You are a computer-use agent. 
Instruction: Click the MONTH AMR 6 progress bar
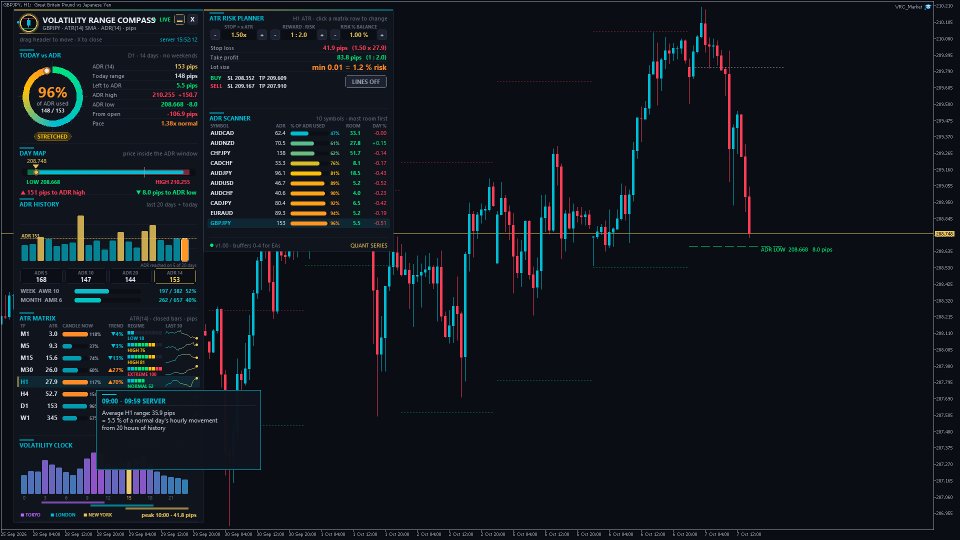coord(106,300)
